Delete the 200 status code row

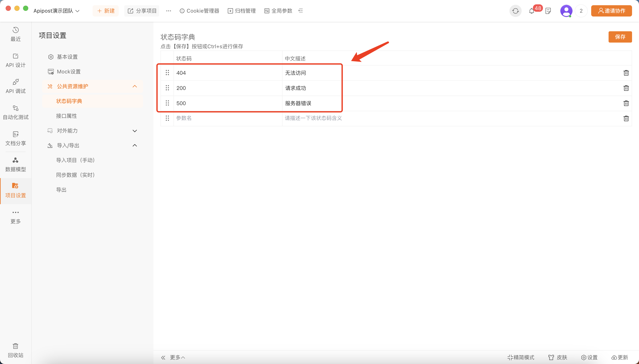pyautogui.click(x=626, y=88)
